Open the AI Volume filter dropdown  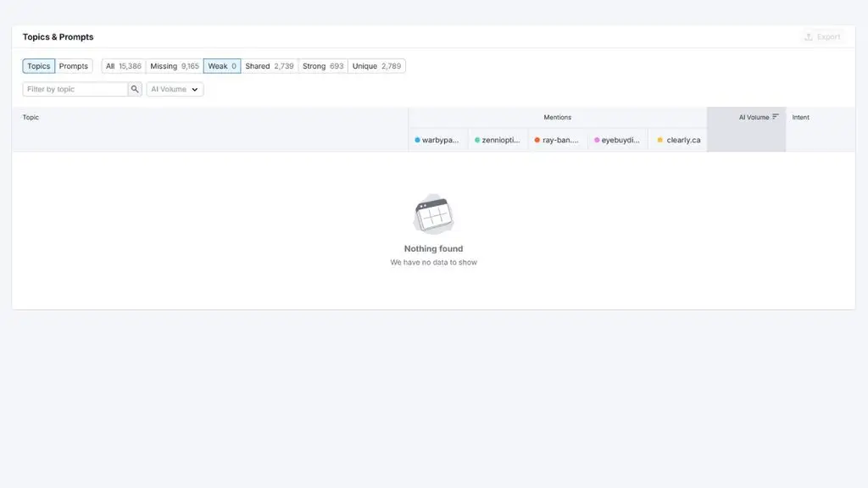(x=175, y=89)
